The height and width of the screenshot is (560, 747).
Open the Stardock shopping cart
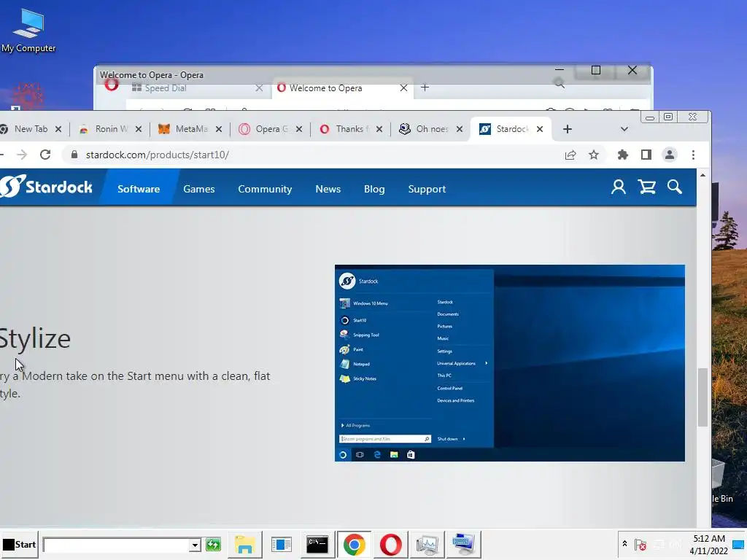click(x=646, y=187)
